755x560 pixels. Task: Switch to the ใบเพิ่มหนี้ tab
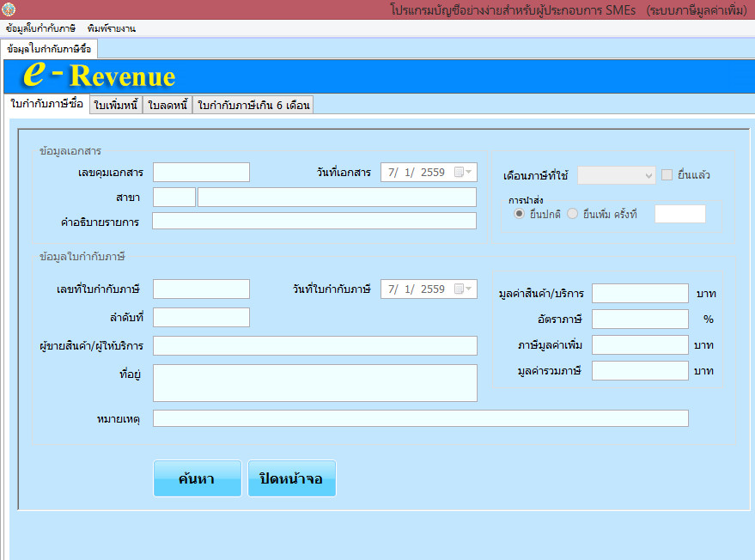point(116,105)
